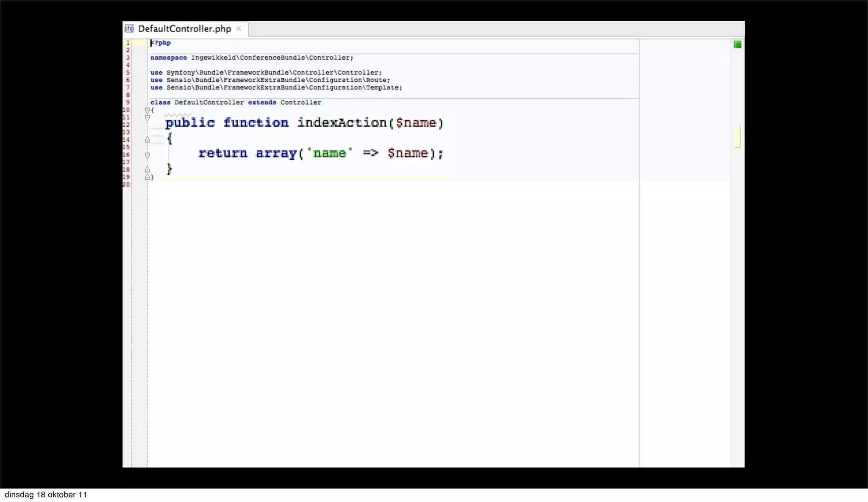Click the DefaultController class name in code

[209, 103]
